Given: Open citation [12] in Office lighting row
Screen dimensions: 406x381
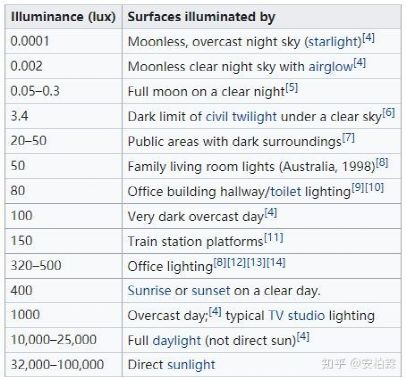Looking at the screenshot, I should 236,262.
